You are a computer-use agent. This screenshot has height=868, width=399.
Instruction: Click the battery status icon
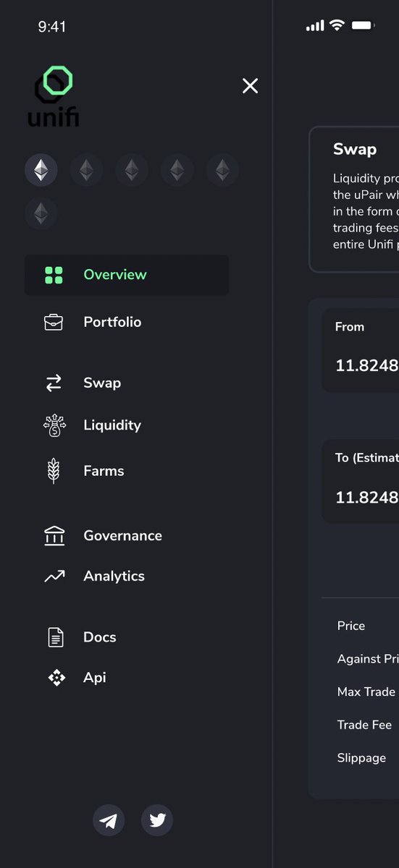point(362,25)
